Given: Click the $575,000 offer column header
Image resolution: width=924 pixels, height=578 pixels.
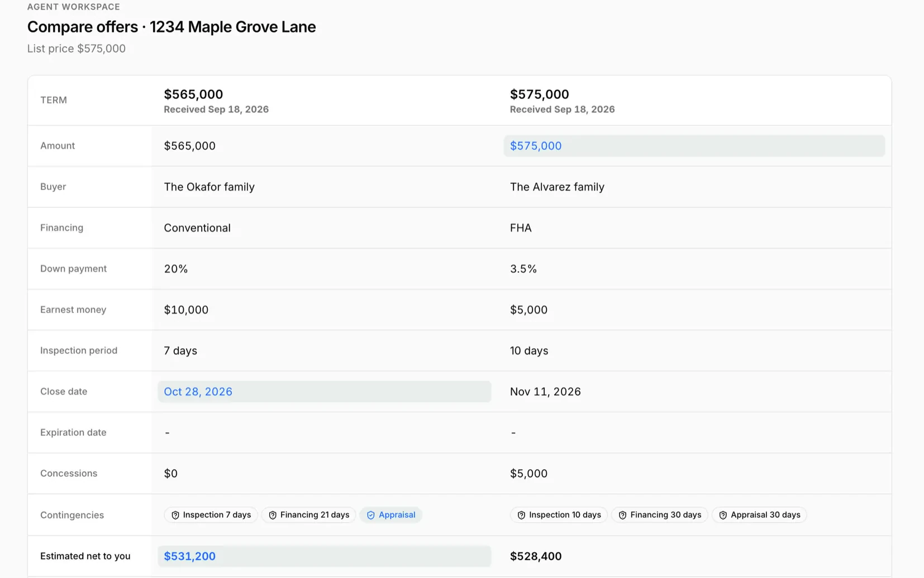Looking at the screenshot, I should coord(562,101).
